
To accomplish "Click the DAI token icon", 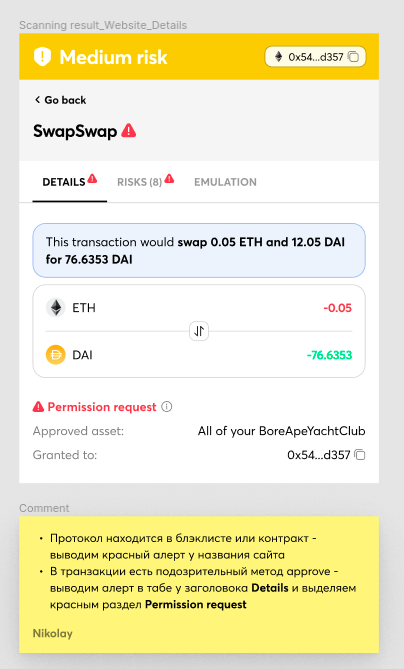I will 55,355.
